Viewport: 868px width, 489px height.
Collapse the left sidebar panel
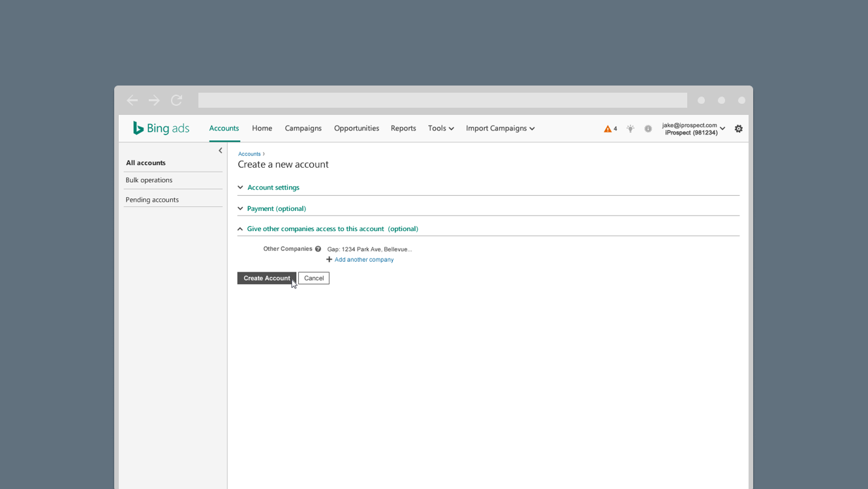point(221,150)
